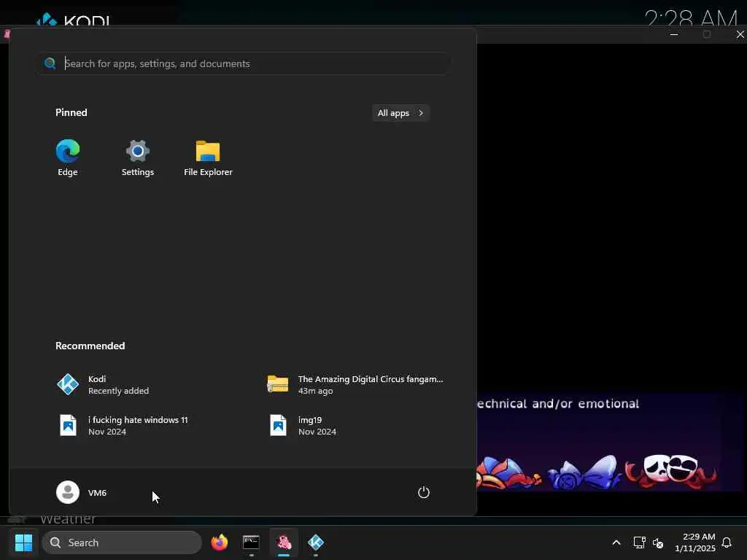Open Firefox from the taskbar
This screenshot has height=560, width=747.
219,542
